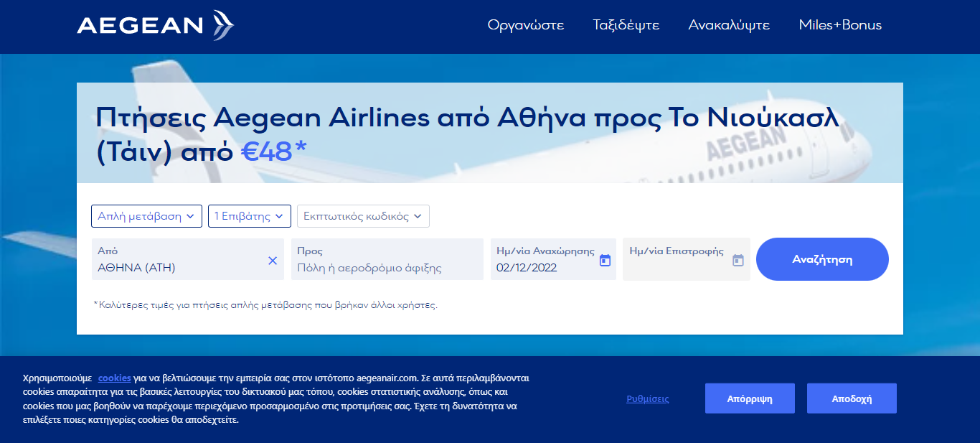Open the 1 Επιβάτης passenger selector
The height and width of the screenshot is (443, 980).
(x=249, y=216)
